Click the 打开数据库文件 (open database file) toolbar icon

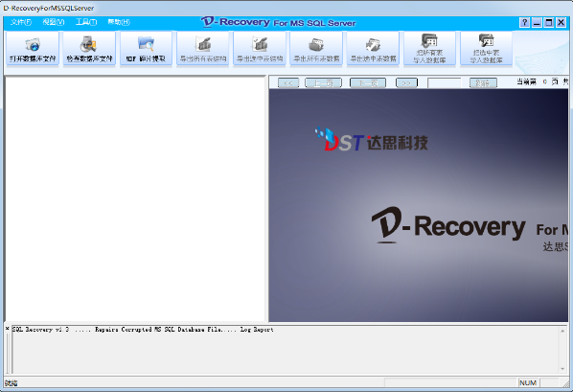point(33,49)
